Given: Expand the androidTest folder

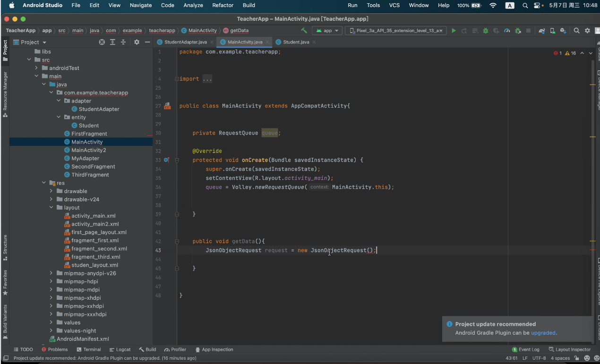Looking at the screenshot, I should click(36, 68).
